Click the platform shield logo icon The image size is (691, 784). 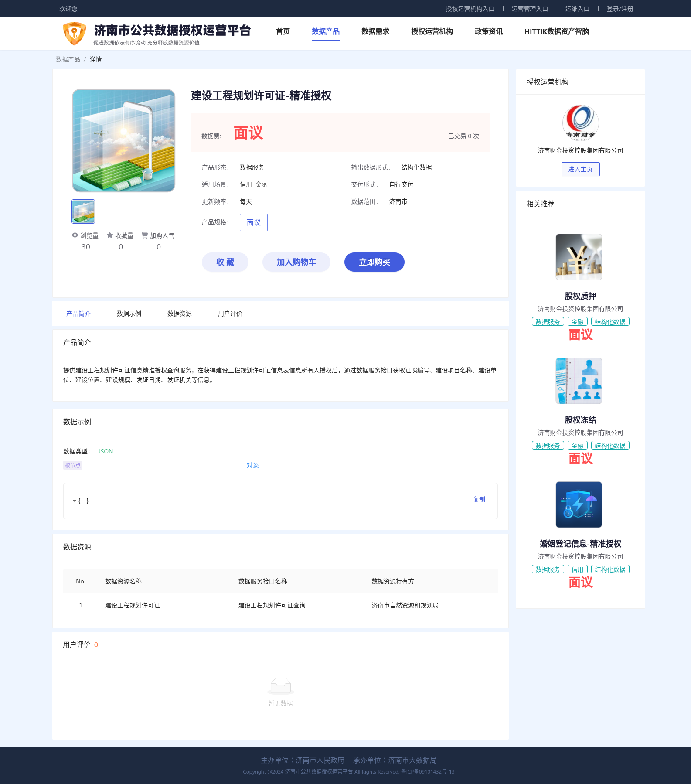pyautogui.click(x=75, y=34)
